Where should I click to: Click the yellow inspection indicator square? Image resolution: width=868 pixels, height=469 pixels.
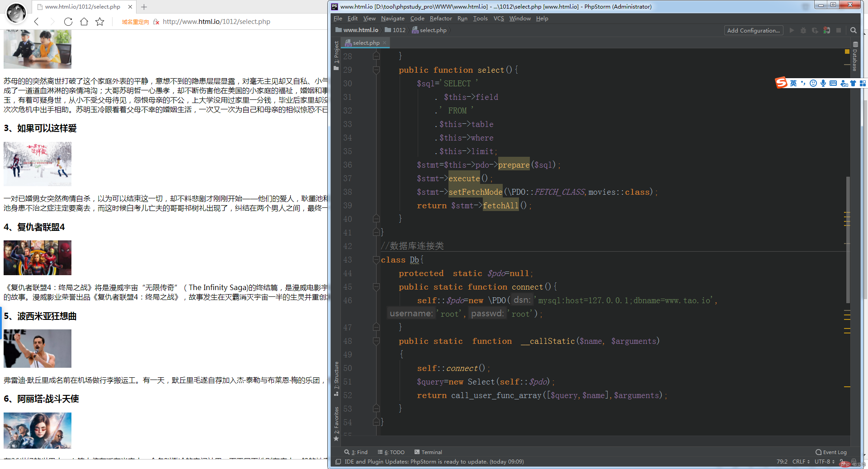(847, 52)
